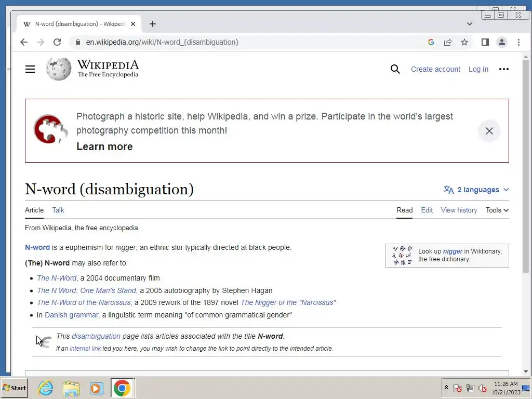Open the Wiktionary entry link
Screen dimensions: 532x399
click(x=453, y=251)
